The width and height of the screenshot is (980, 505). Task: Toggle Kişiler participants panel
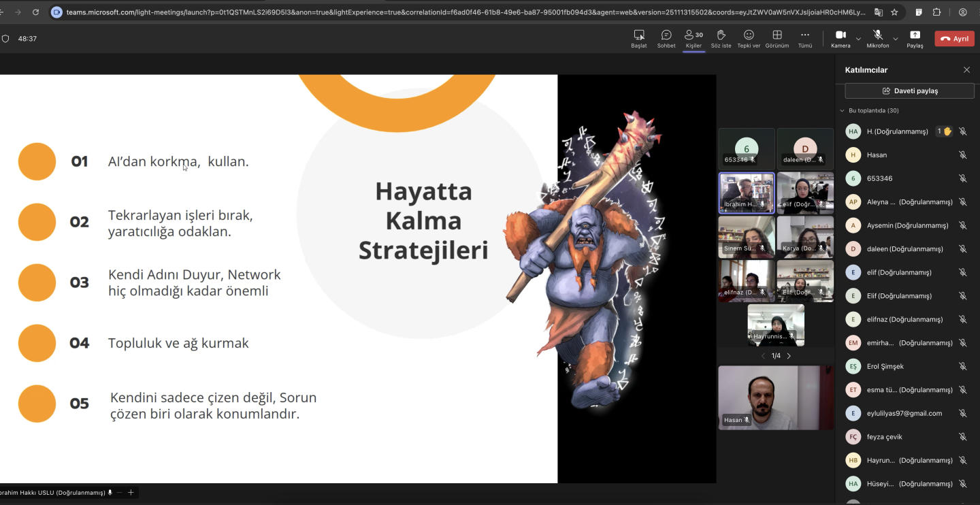point(693,38)
